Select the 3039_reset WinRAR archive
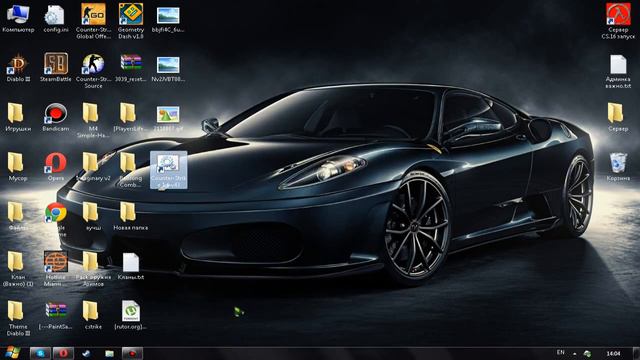 point(131,68)
